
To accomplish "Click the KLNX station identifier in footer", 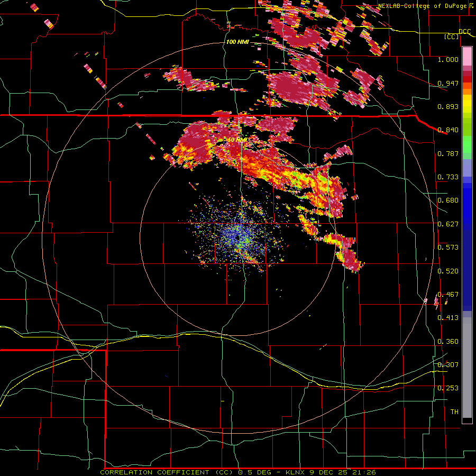I will (295, 472).
